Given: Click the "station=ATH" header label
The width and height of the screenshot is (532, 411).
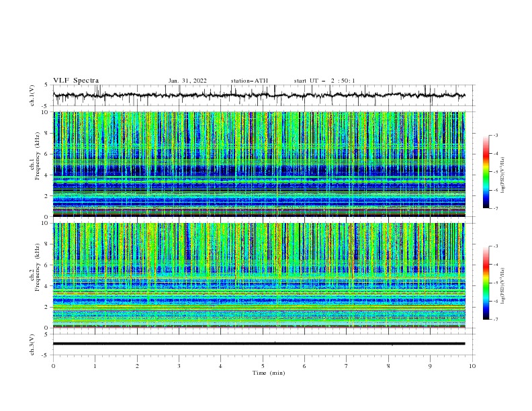Looking at the screenshot, I should pyautogui.click(x=249, y=81).
